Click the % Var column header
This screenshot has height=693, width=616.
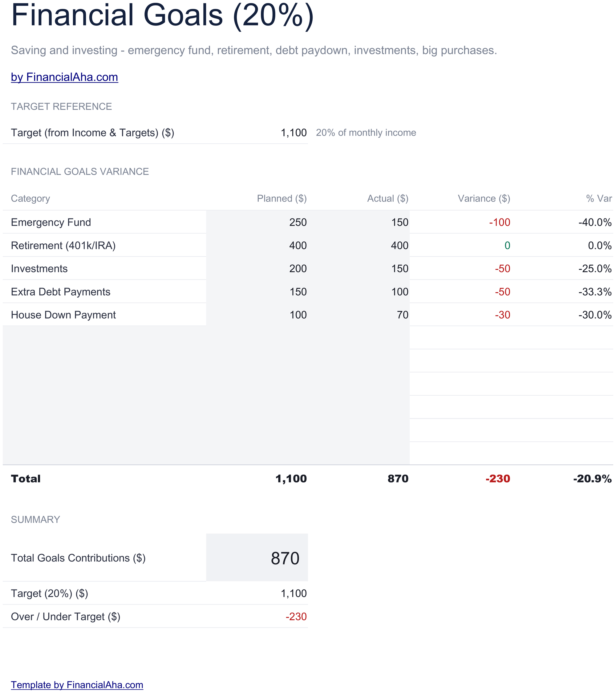[599, 198]
